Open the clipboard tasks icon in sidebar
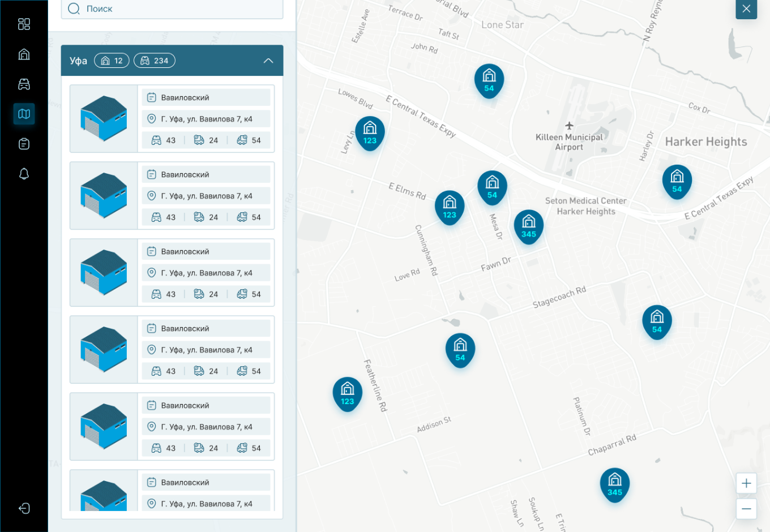770x532 pixels. (24, 144)
